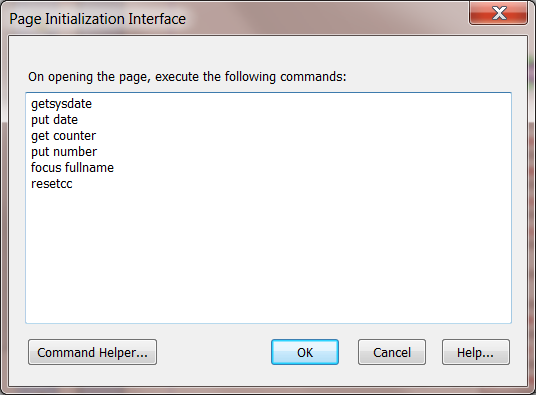Open the Help... button
This screenshot has width=536, height=395.
pyautogui.click(x=475, y=352)
